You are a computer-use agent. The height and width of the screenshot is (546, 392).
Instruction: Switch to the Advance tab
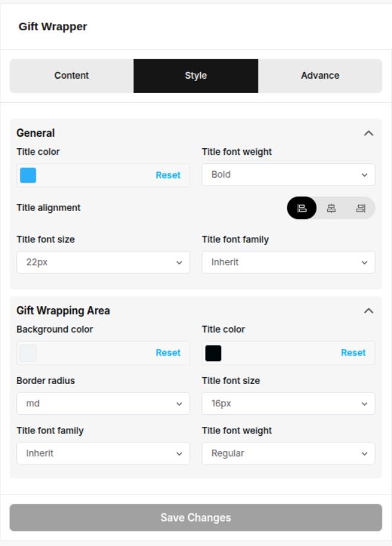[x=320, y=76]
